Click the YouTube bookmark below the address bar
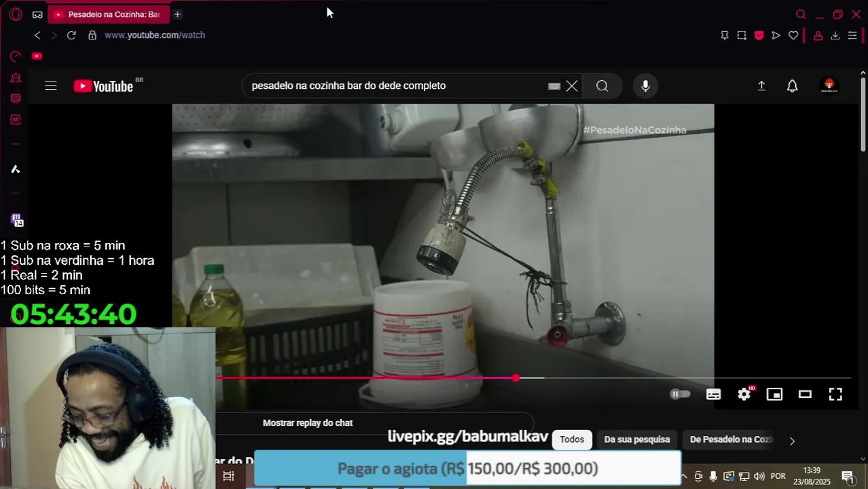The height and width of the screenshot is (489, 868). [x=37, y=56]
